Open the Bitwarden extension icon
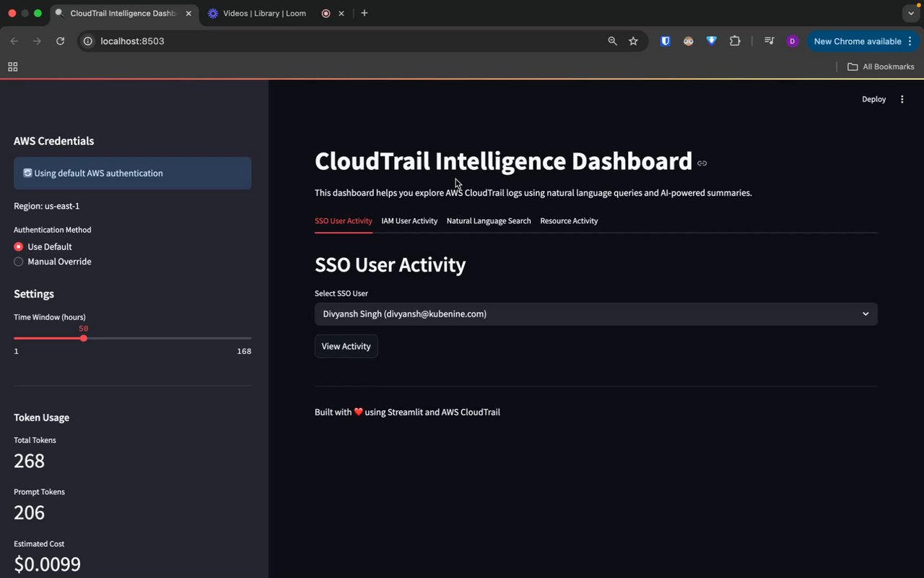The image size is (924, 578). pyautogui.click(x=666, y=41)
